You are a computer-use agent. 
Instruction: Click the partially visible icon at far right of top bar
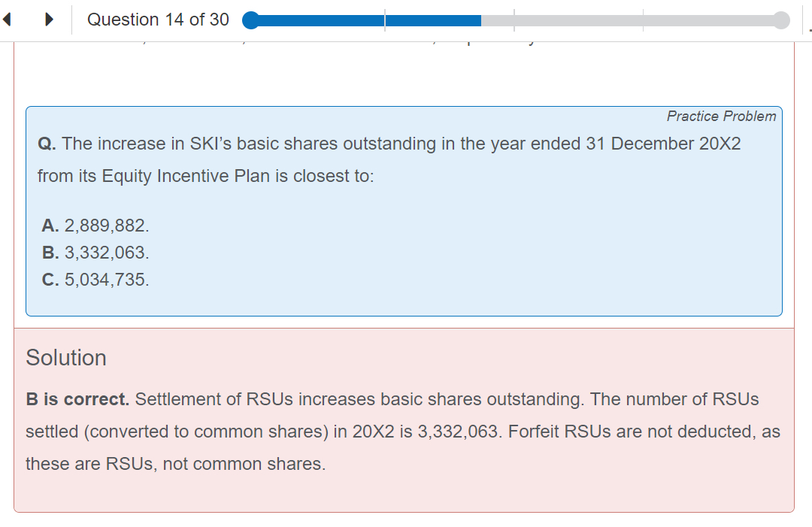tap(809, 29)
